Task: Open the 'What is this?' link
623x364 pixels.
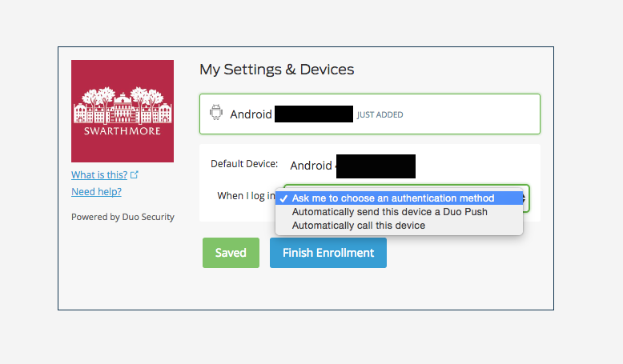Action: pos(99,174)
